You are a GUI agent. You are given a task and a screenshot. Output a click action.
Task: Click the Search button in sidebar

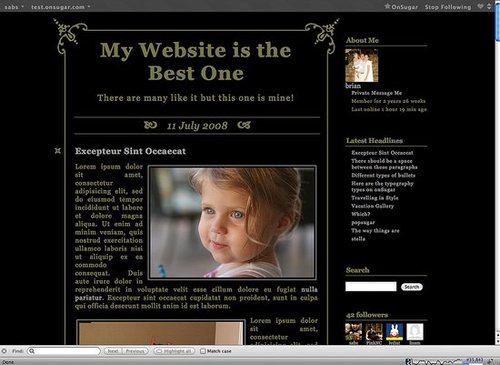pos(412,287)
